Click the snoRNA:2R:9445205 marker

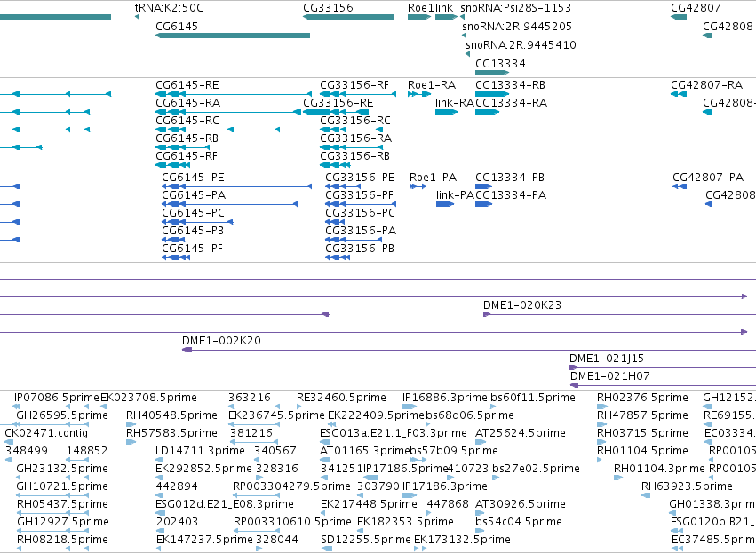[464, 36]
